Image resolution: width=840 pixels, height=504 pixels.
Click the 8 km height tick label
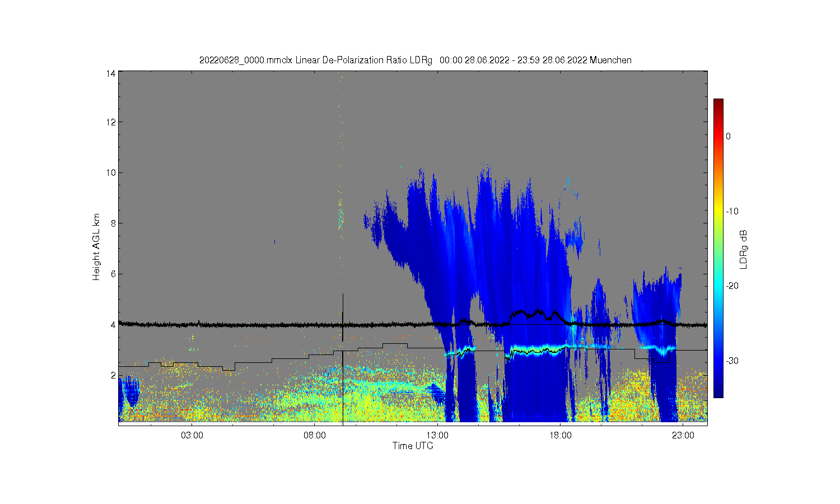click(113, 223)
